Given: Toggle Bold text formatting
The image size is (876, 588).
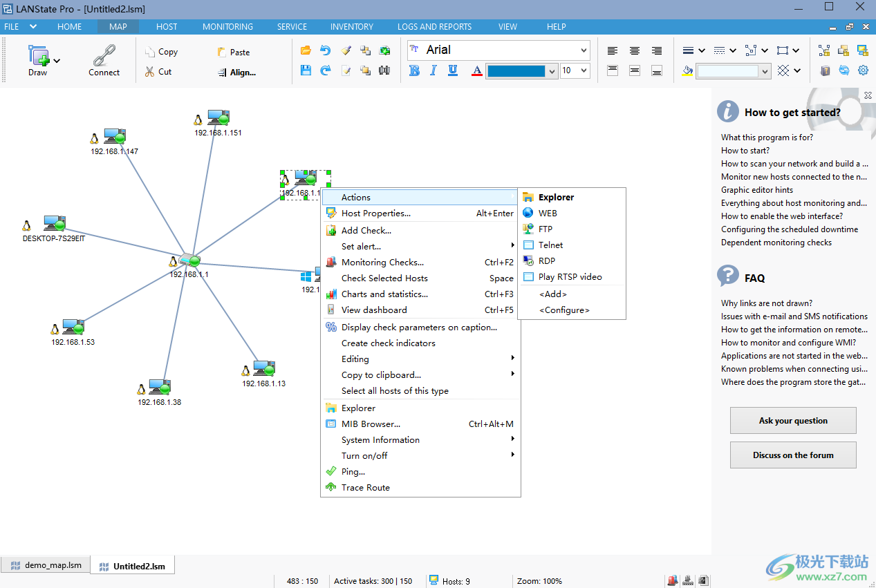Looking at the screenshot, I should [414, 70].
